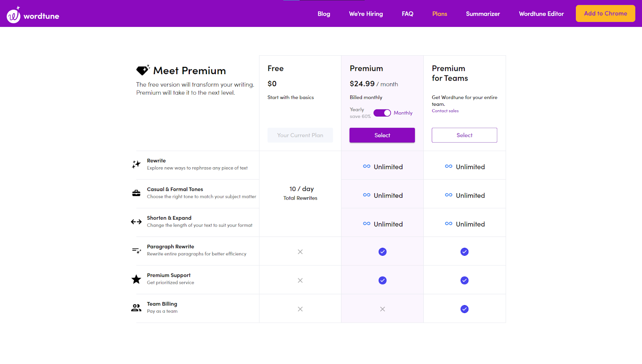Open the Summarizer page
Viewport: 642px width, 364px height.
pyautogui.click(x=483, y=14)
